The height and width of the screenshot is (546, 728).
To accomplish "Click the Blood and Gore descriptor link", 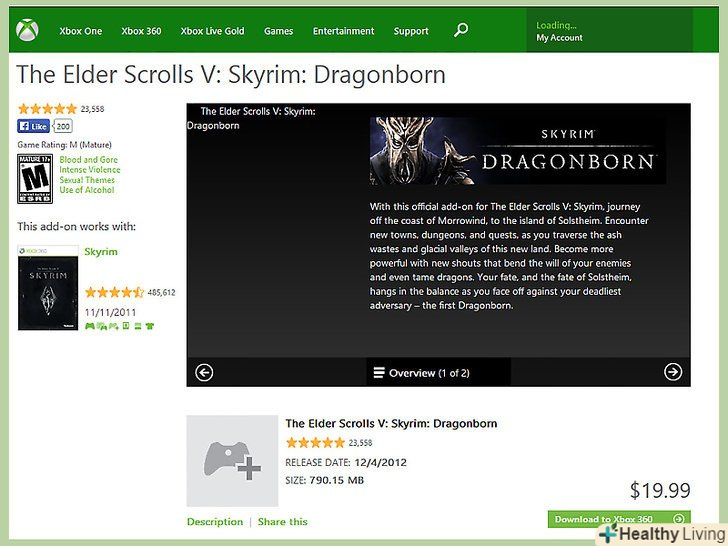I will click(x=89, y=160).
